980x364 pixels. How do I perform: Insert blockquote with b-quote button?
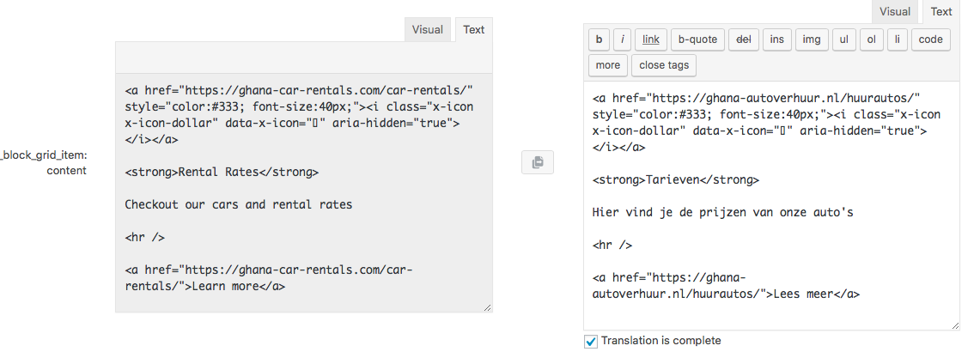697,39
